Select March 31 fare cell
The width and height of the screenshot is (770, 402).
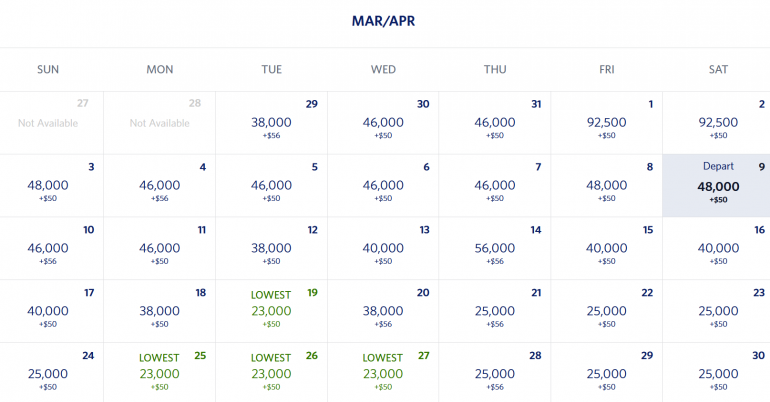(495, 123)
